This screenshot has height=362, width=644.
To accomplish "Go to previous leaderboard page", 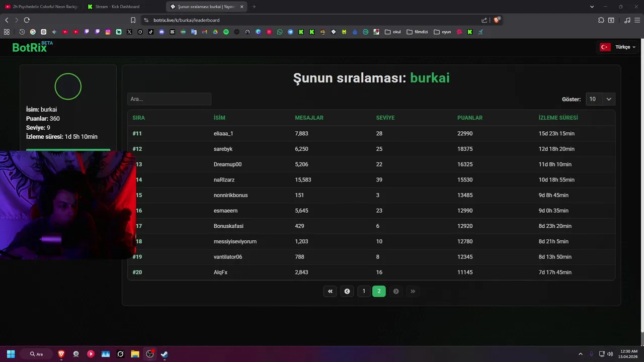I will click(347, 291).
